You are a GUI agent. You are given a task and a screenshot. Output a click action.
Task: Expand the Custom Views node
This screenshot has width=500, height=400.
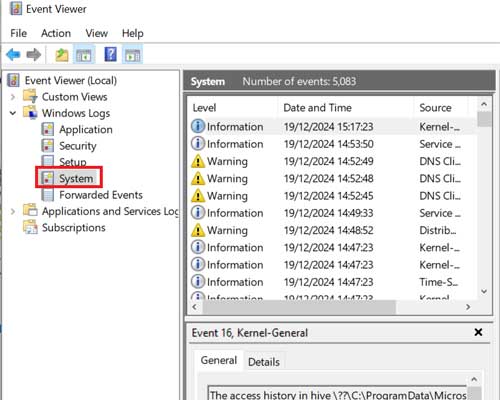tap(13, 97)
